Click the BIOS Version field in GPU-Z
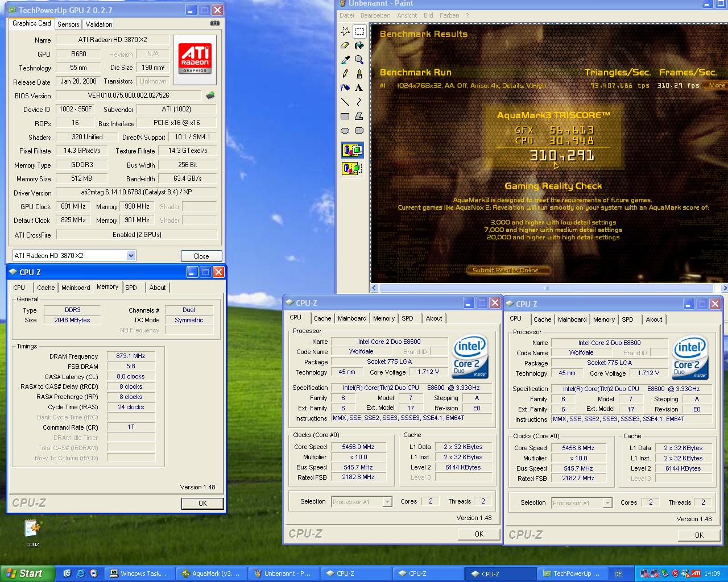The width and height of the screenshot is (728, 582). [x=129, y=95]
